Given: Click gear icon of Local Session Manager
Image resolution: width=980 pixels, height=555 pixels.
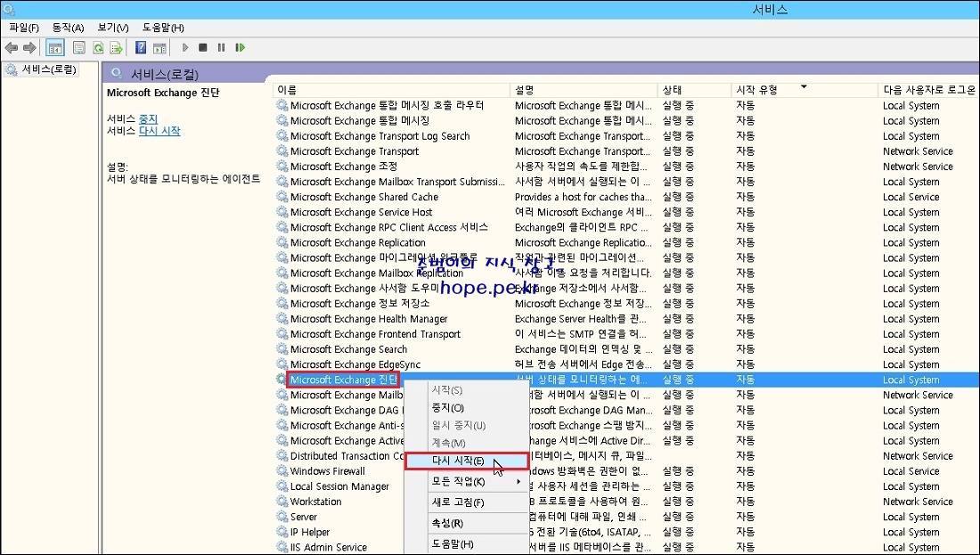Looking at the screenshot, I should (282, 486).
